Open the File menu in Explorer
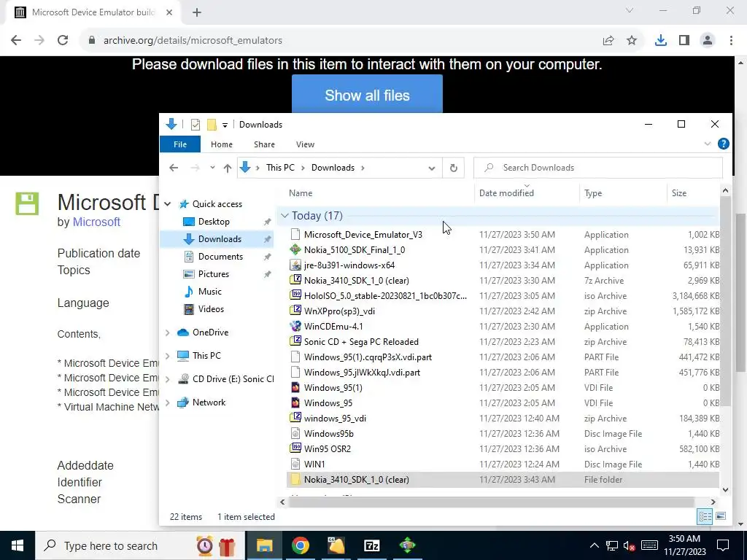This screenshot has height=560, width=747. [x=180, y=144]
